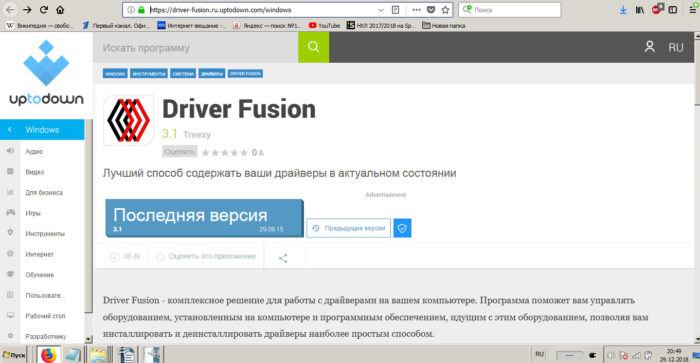The height and width of the screenshot is (363, 700).
Task: Open the Википедия bookmark
Action: click(x=39, y=25)
